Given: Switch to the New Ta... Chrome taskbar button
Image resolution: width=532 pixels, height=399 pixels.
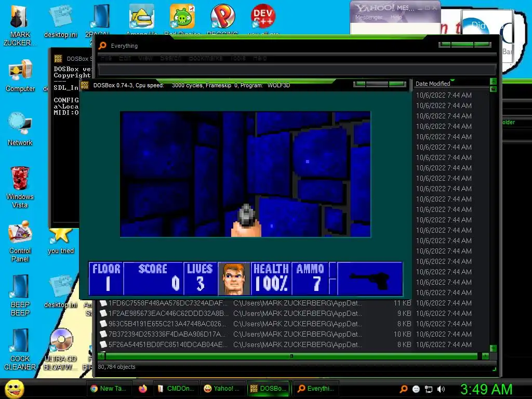Looking at the screenshot, I should [x=109, y=389].
